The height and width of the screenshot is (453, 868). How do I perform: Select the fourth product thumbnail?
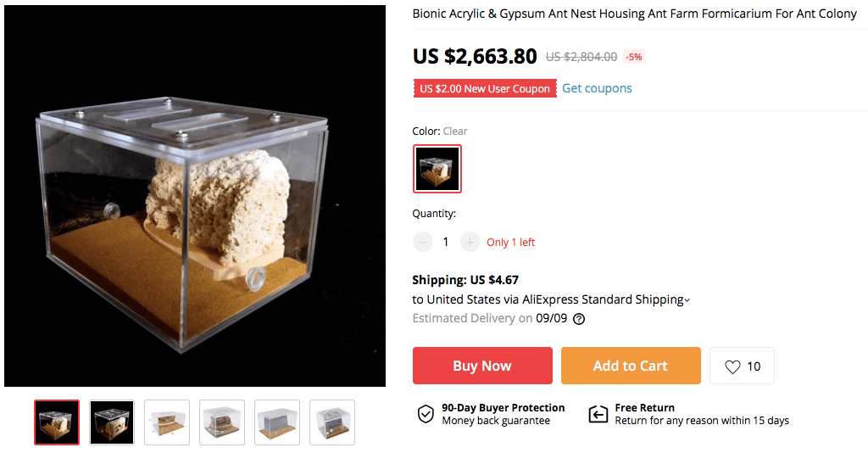[x=222, y=422]
